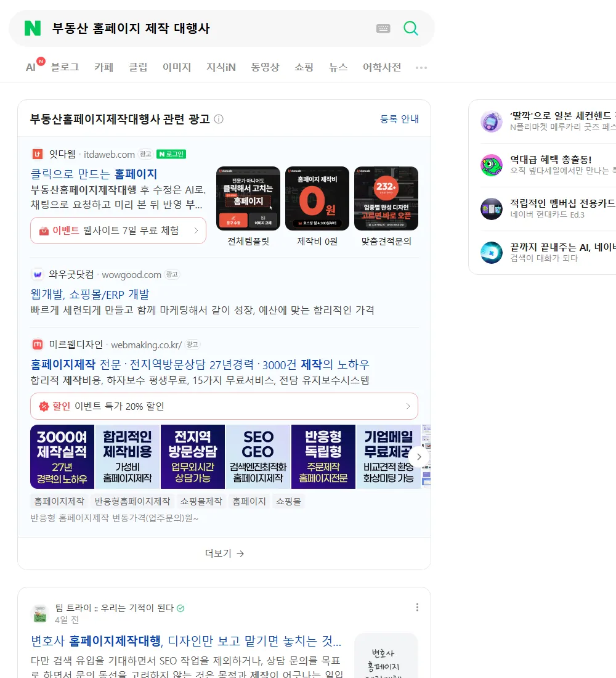The height and width of the screenshot is (678, 616).
Task: Click the N 로그인 green badge
Action: click(x=171, y=154)
